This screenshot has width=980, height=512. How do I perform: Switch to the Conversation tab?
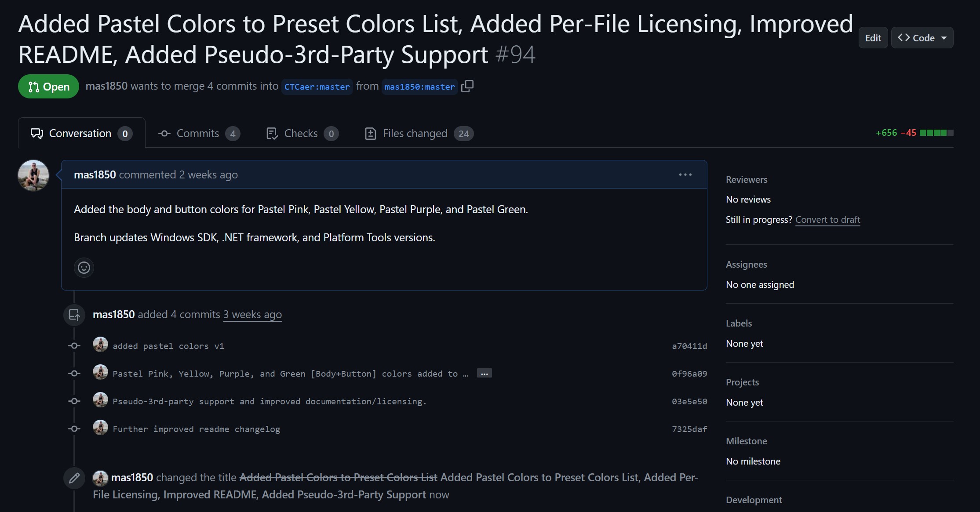click(81, 133)
